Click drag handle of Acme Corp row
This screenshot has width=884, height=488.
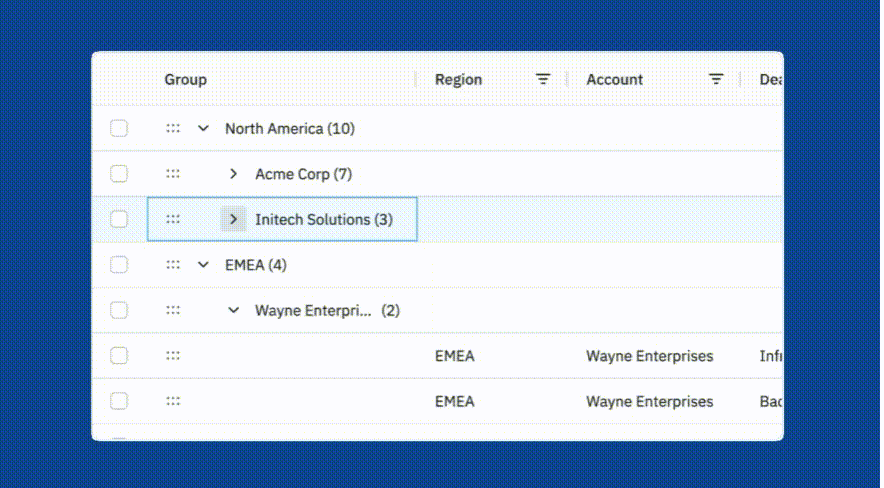tap(173, 174)
